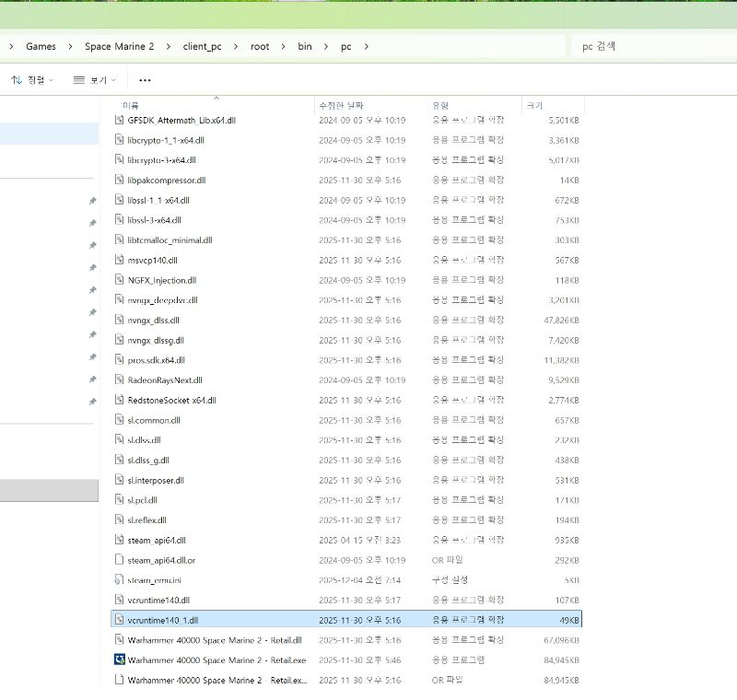This screenshot has height=700, width=737.
Task: Sort files by the 이름 column header
Action: pos(131,106)
